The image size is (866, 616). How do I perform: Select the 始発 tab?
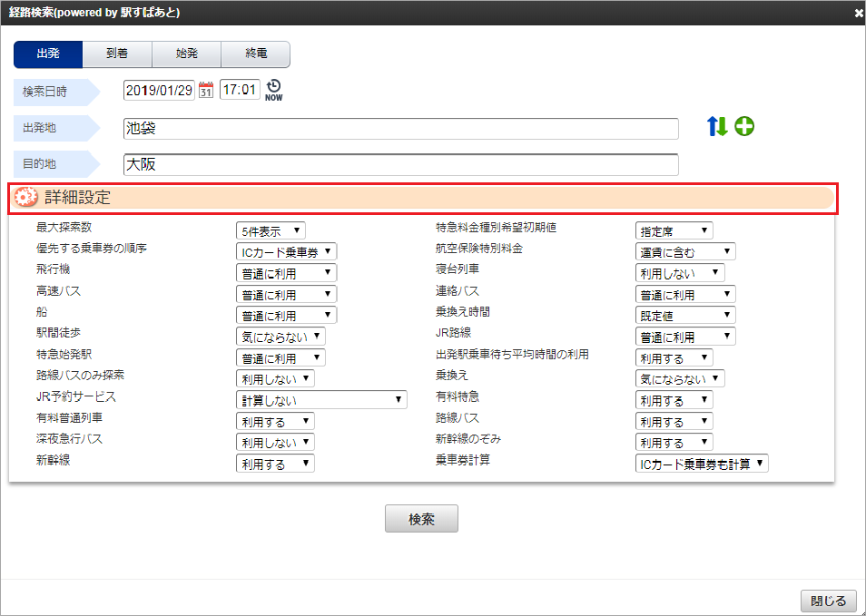coord(186,54)
